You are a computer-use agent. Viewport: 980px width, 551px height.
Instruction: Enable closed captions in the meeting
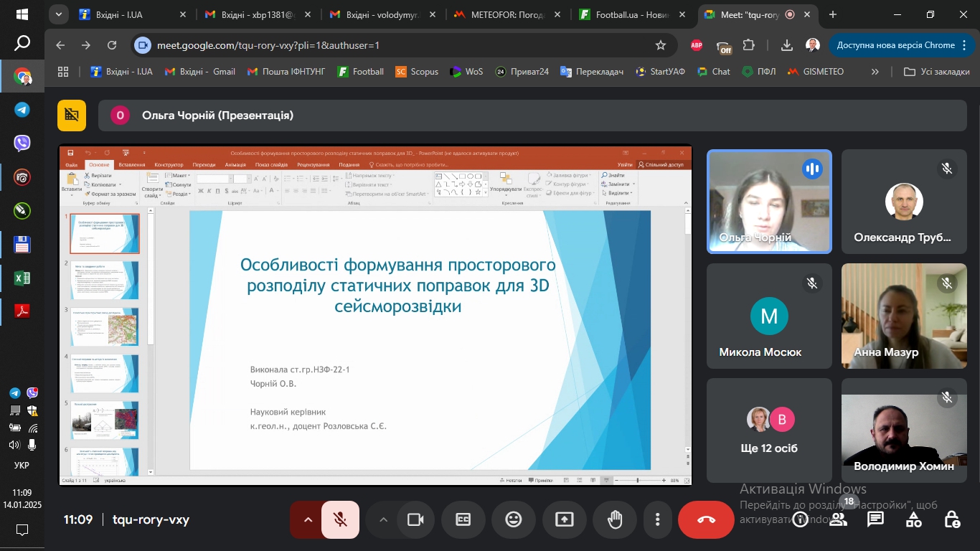coord(463,519)
